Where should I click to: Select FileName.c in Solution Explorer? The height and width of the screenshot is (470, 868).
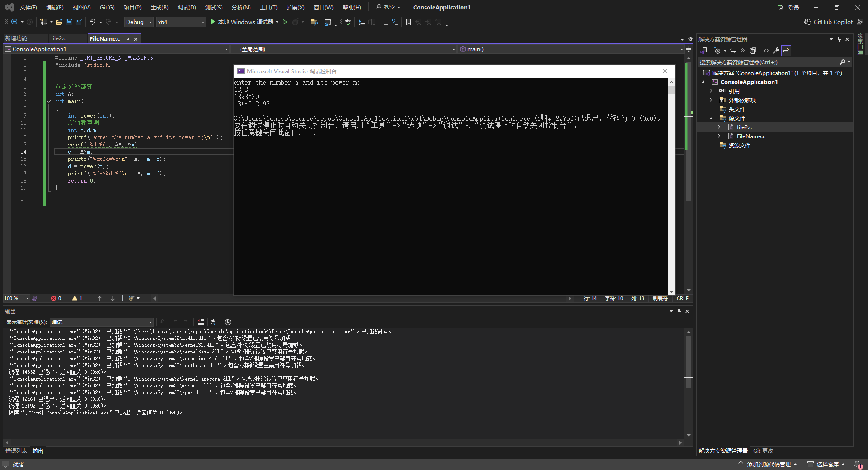pos(751,136)
